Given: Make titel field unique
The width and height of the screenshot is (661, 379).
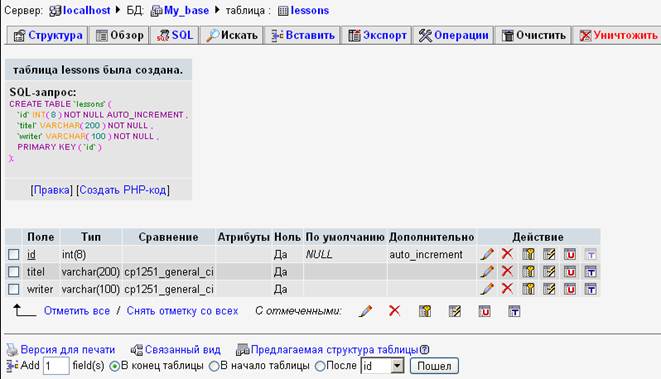Looking at the screenshot, I should pos(570,271).
